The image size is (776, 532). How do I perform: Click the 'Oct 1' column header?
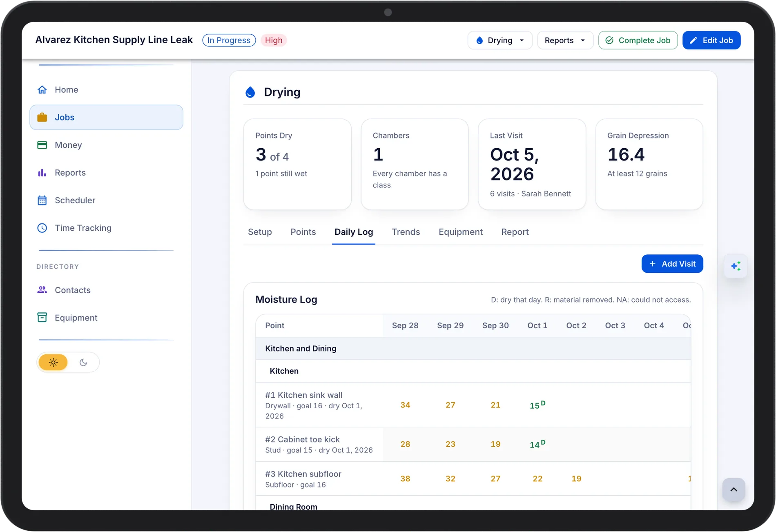tap(537, 325)
